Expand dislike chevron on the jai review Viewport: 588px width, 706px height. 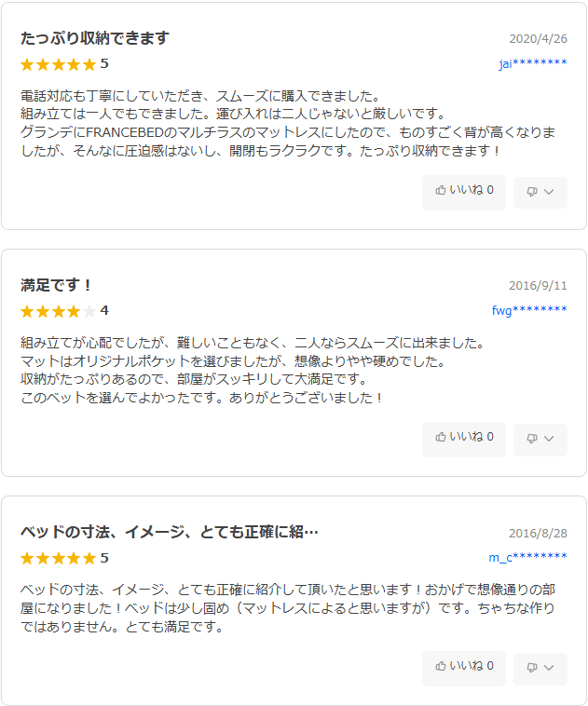(x=549, y=192)
